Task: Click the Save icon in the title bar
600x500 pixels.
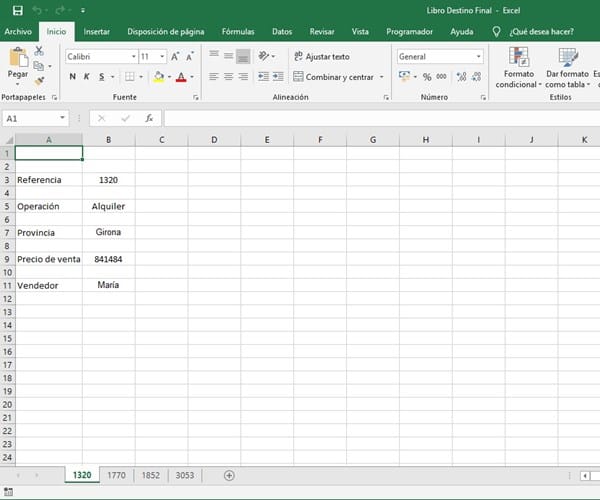Action: point(17,10)
